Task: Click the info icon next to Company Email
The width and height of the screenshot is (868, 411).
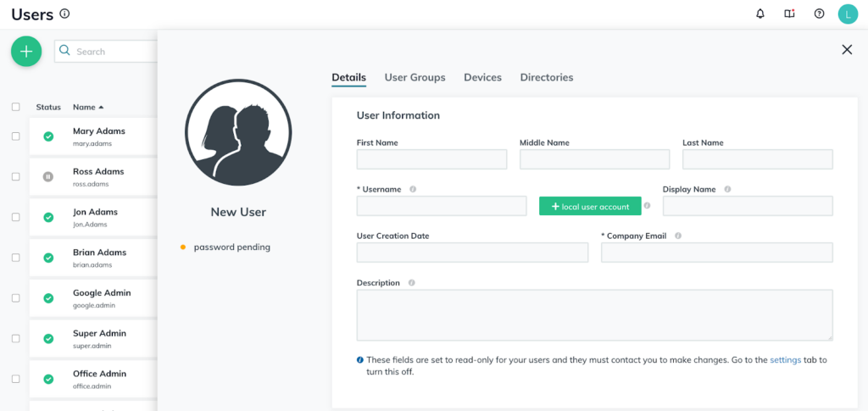Action: pos(678,236)
